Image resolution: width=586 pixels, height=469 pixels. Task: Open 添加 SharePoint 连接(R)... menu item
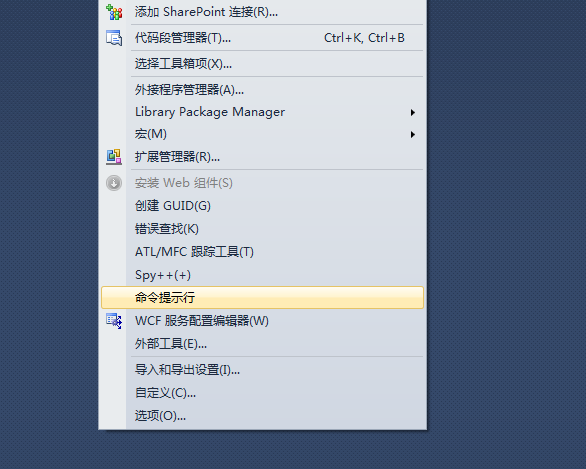262,12
